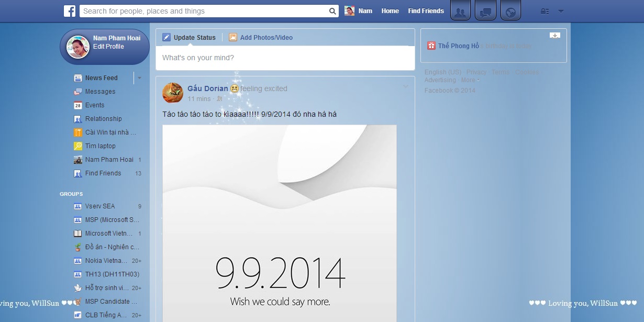644x322 pixels.
Task: Click Gấu Dorian post avatar
Action: [173, 93]
